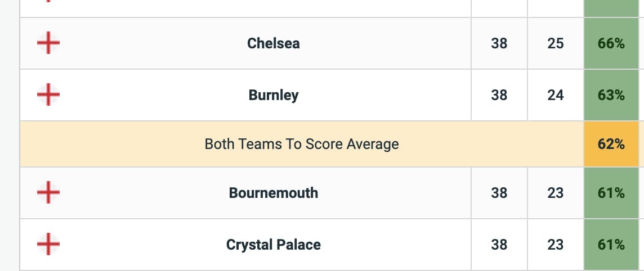Click the orange 62% average cell
This screenshot has height=271, width=644.
611,144
